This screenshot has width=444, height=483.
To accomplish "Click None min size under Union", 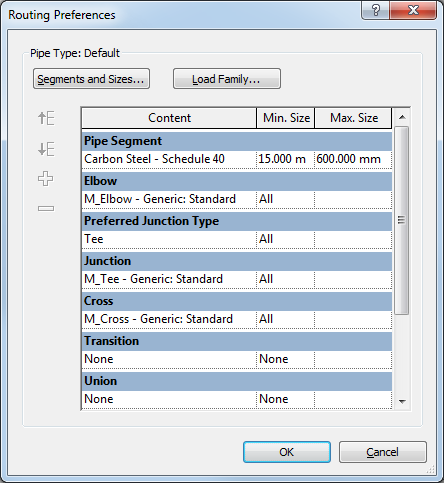I will (286, 399).
